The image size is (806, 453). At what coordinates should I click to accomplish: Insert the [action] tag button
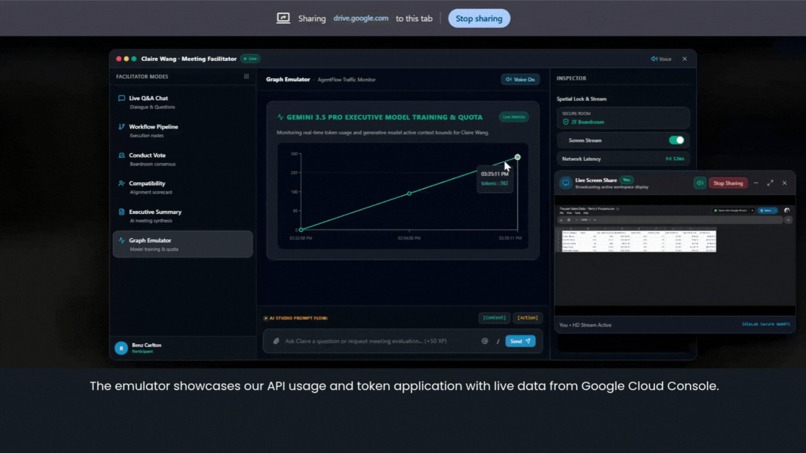click(x=527, y=318)
